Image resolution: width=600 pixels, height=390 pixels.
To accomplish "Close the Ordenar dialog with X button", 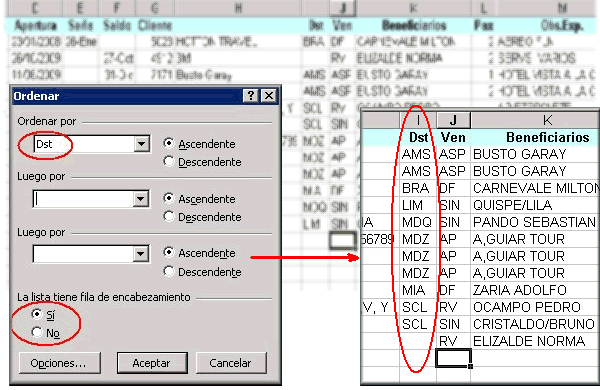I will [x=269, y=96].
